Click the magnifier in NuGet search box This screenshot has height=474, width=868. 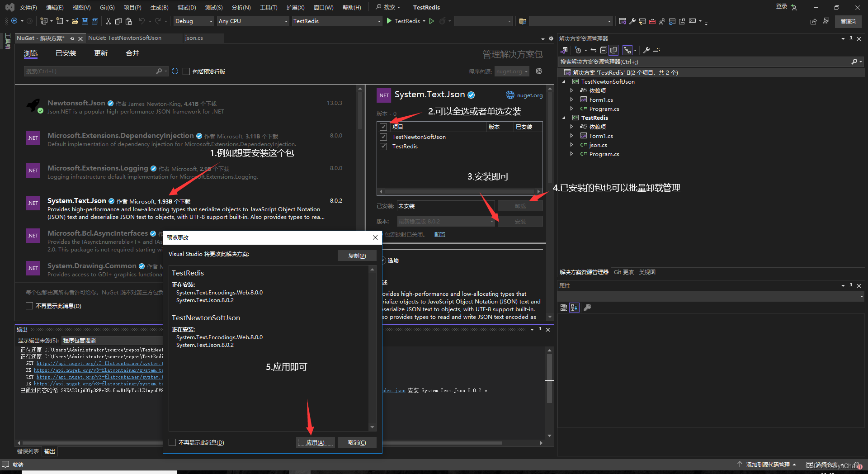pyautogui.click(x=160, y=71)
